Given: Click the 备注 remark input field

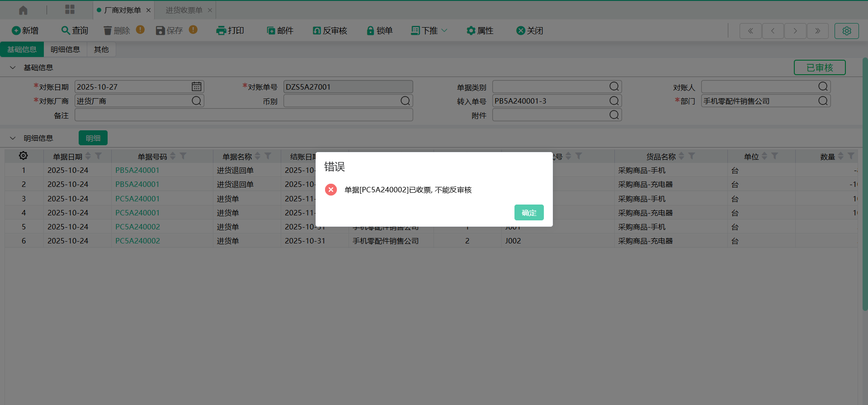Looking at the screenshot, I should [x=244, y=115].
